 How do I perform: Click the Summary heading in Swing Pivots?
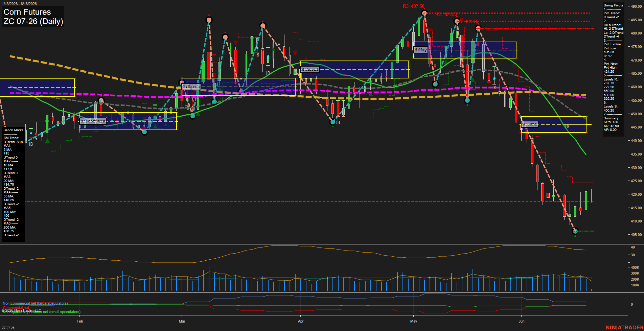611,118
